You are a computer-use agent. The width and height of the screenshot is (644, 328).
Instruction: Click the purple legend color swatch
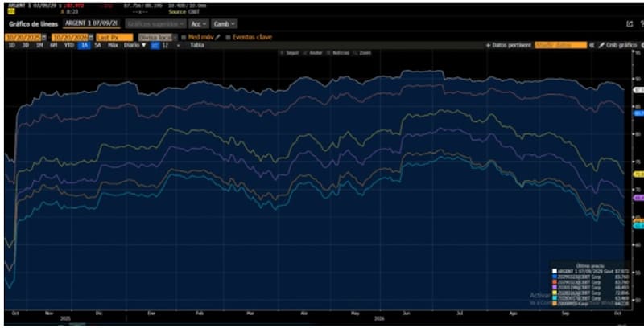[x=555, y=288]
